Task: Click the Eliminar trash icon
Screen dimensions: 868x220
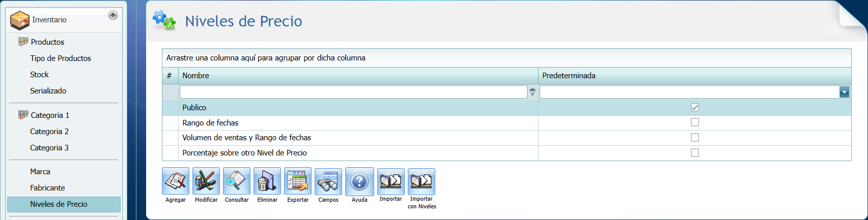Action: click(267, 181)
